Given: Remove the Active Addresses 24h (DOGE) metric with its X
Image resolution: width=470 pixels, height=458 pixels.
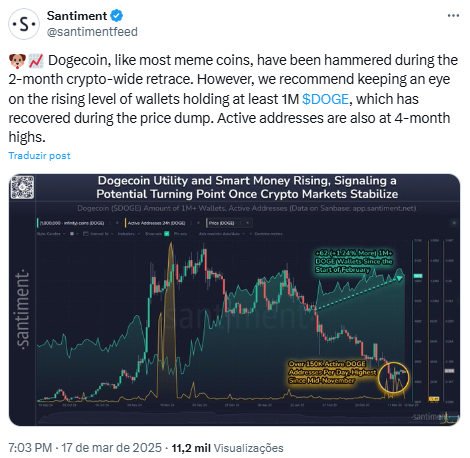Looking at the screenshot, I should (198, 223).
